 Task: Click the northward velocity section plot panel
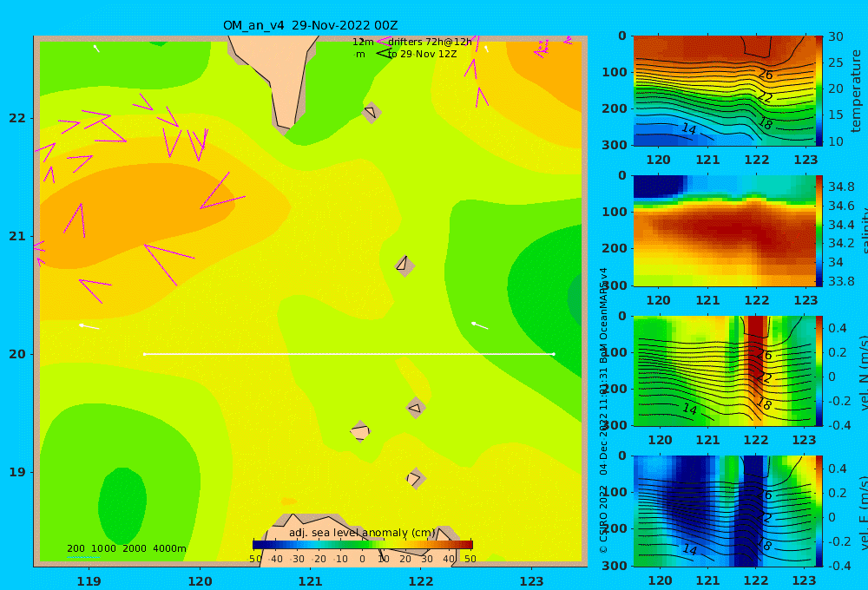(724, 370)
